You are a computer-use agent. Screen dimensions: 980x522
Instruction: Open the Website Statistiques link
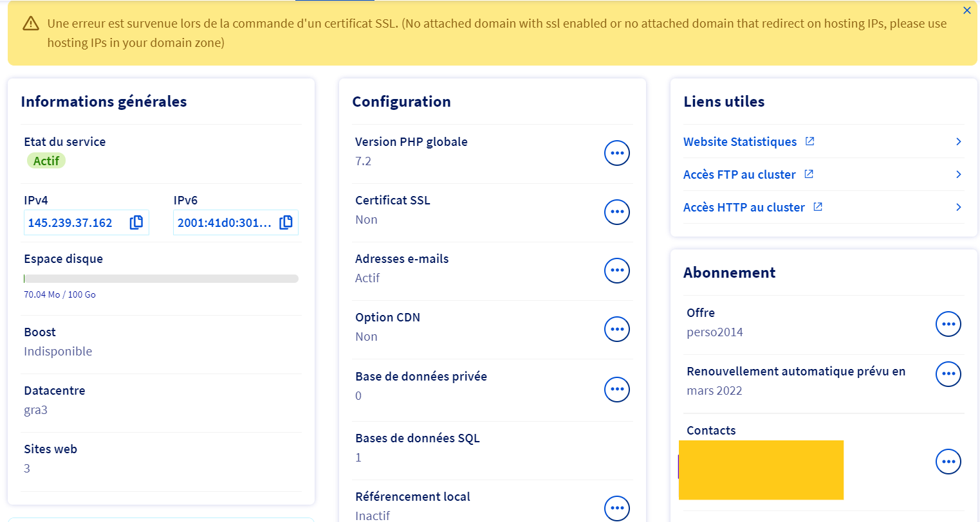pyautogui.click(x=740, y=141)
